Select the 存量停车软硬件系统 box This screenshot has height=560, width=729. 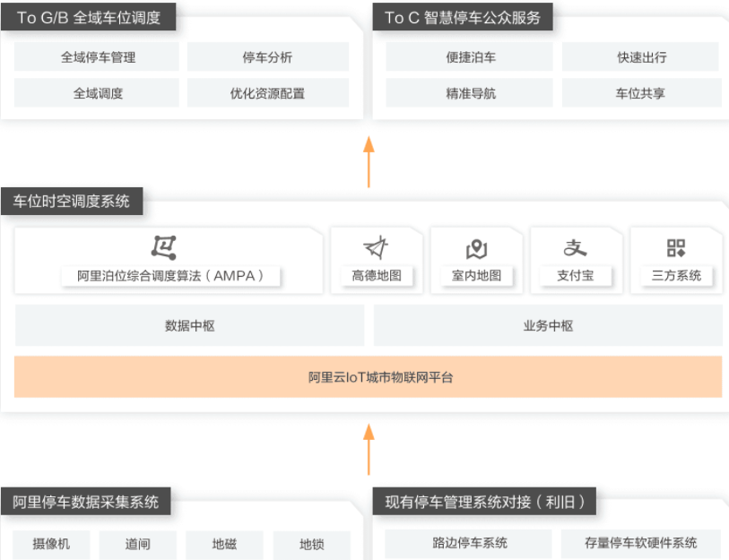(x=640, y=543)
